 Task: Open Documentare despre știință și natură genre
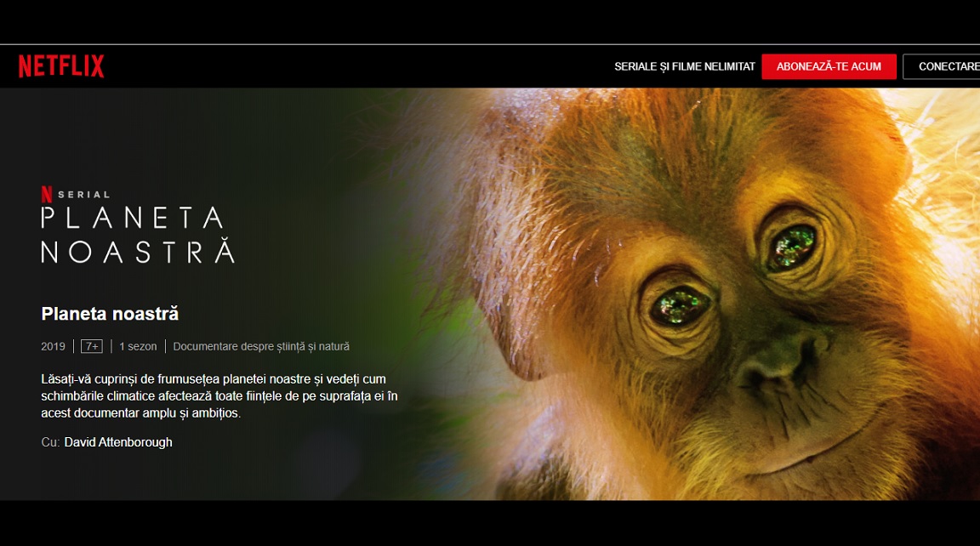pyautogui.click(x=261, y=346)
